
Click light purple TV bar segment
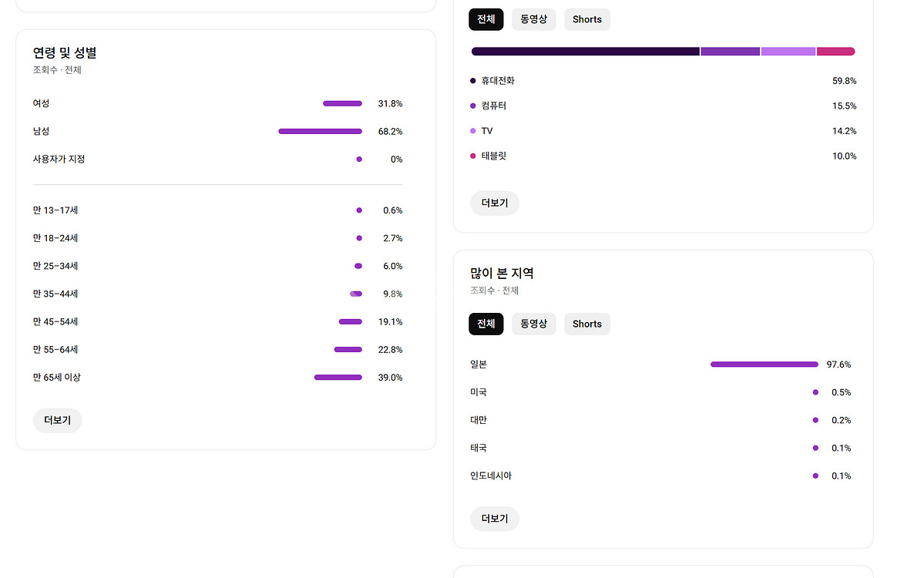(788, 52)
